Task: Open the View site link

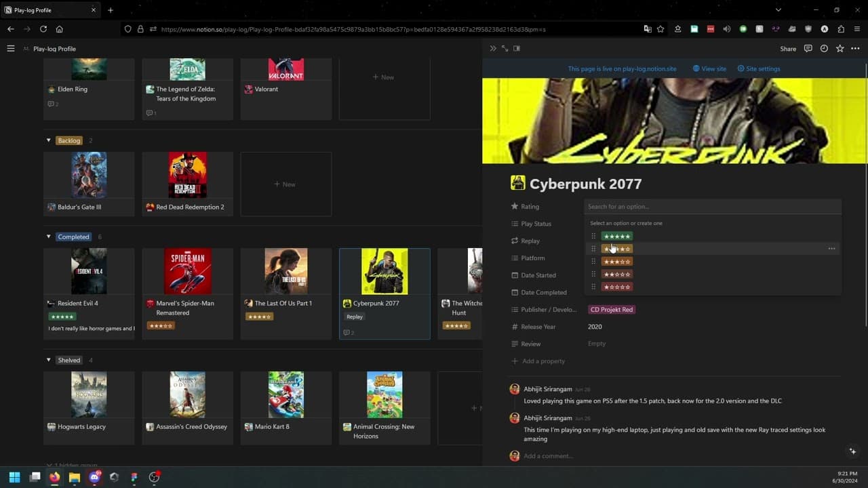Action: (x=709, y=68)
